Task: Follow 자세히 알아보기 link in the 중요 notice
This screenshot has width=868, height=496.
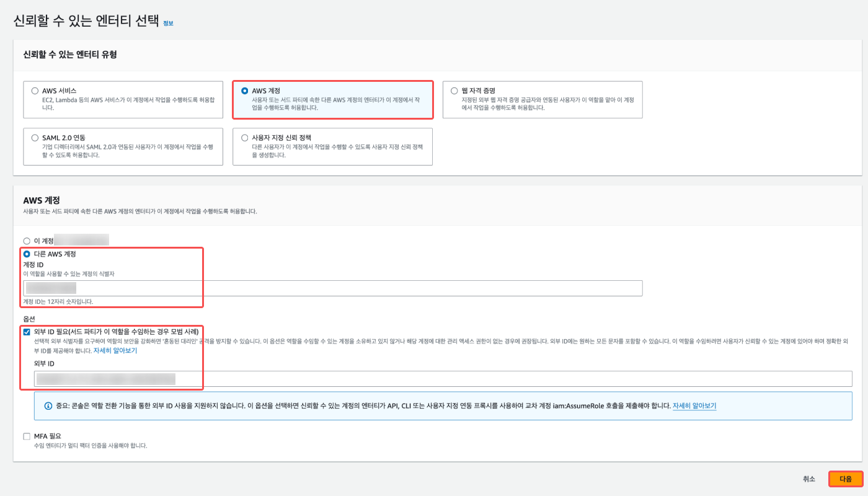Action: (694, 406)
